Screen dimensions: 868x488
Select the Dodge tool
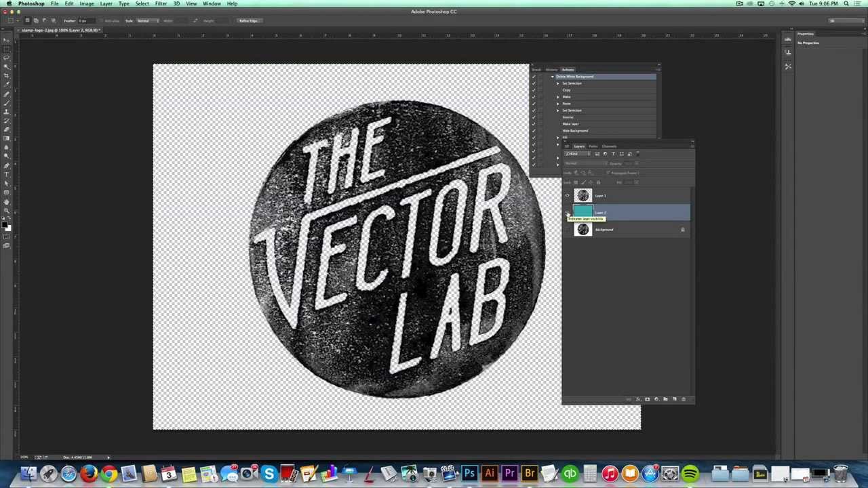[x=7, y=156]
